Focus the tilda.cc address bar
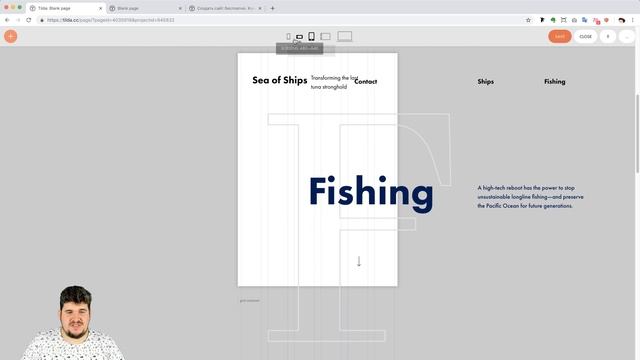The height and width of the screenshot is (360, 640). click(x=282, y=20)
